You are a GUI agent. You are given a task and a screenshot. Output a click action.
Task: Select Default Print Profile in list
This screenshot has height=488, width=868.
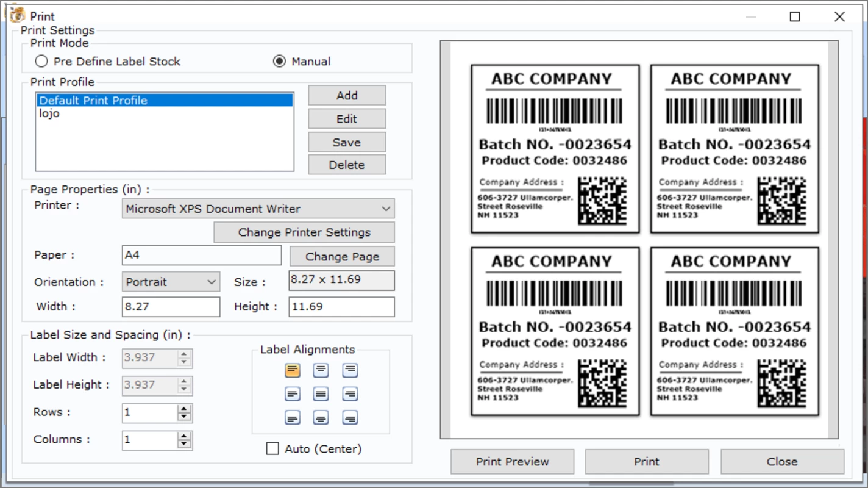point(165,101)
